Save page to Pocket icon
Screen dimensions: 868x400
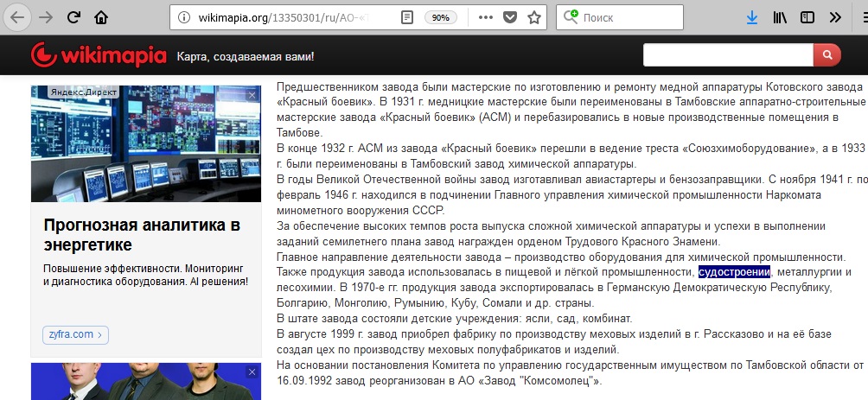510,17
